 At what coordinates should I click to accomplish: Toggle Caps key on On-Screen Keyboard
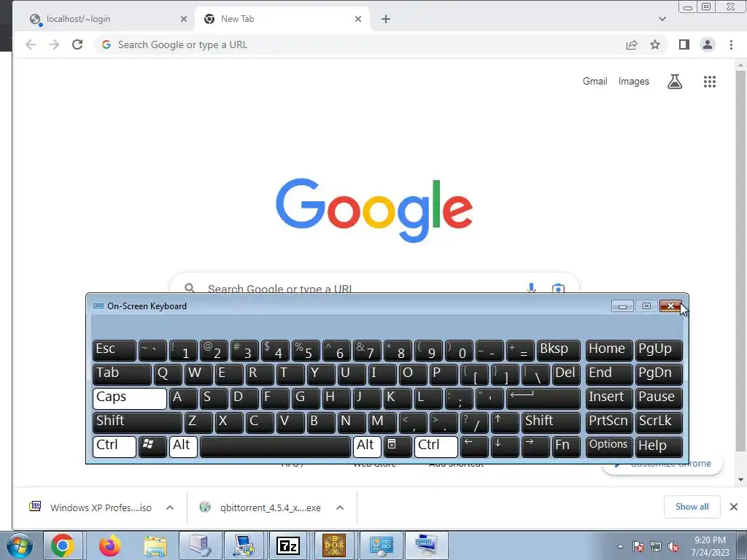(130, 398)
